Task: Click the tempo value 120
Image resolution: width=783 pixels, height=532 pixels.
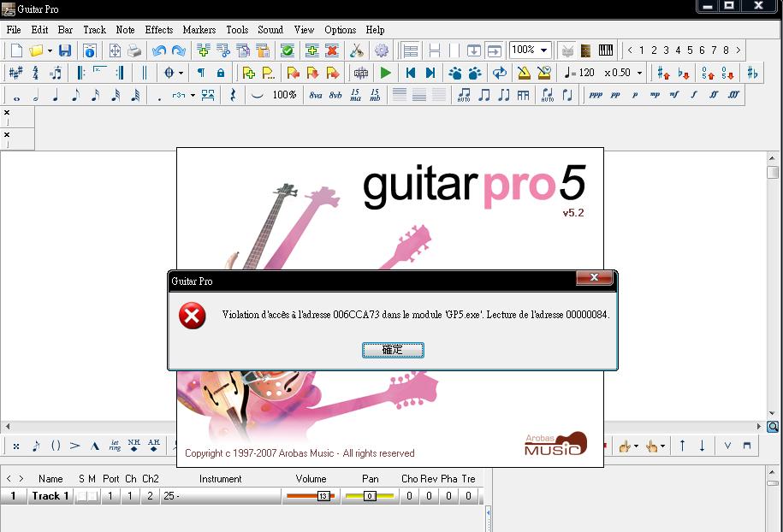Action: 586,73
